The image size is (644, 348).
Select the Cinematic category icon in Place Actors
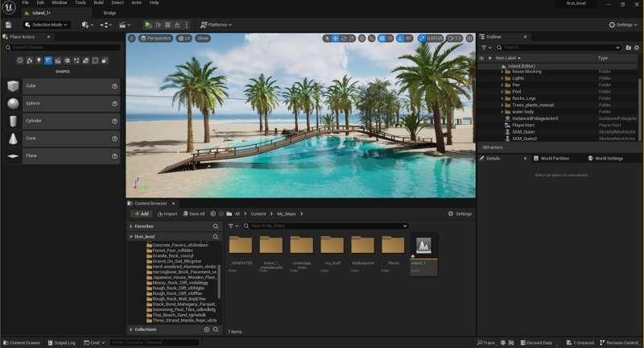coord(58,60)
